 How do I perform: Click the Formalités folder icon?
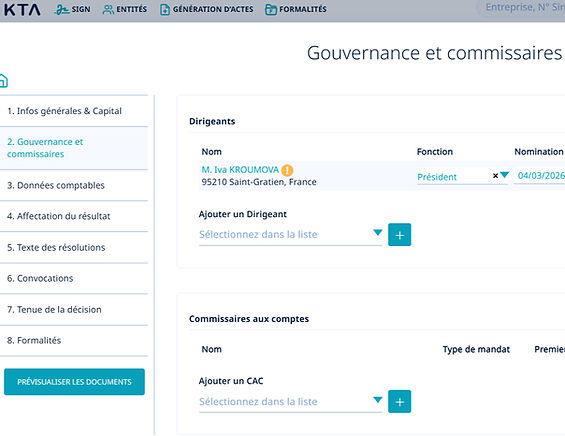click(271, 10)
